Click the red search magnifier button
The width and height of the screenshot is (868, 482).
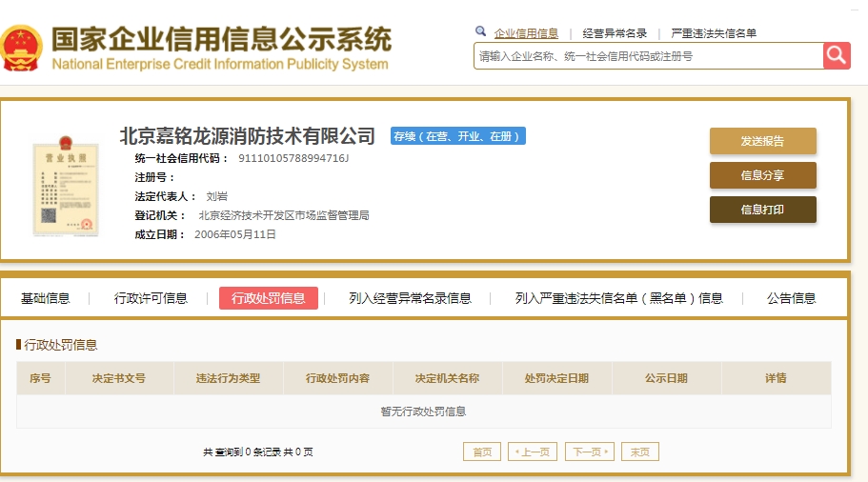coord(837,56)
